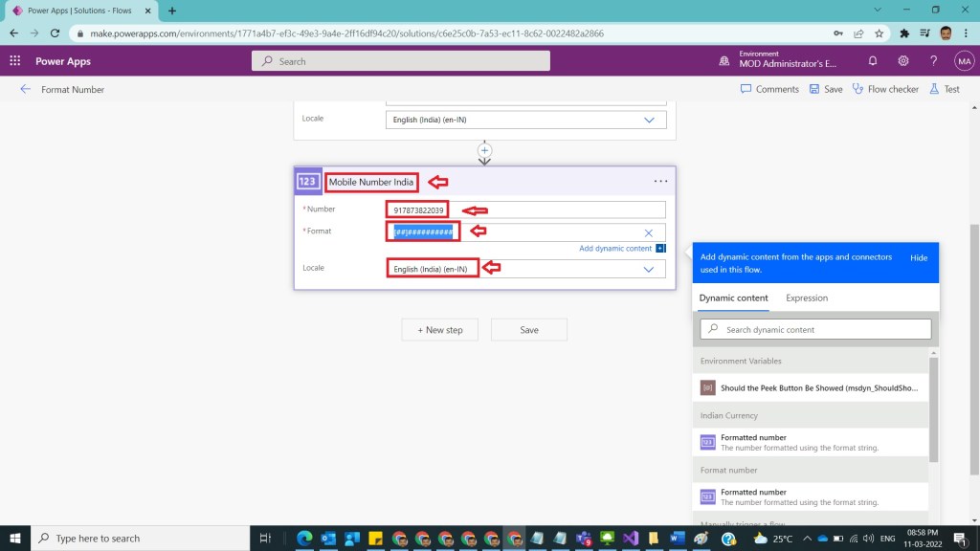
Task: Click the Search dynamic content field
Action: point(815,329)
